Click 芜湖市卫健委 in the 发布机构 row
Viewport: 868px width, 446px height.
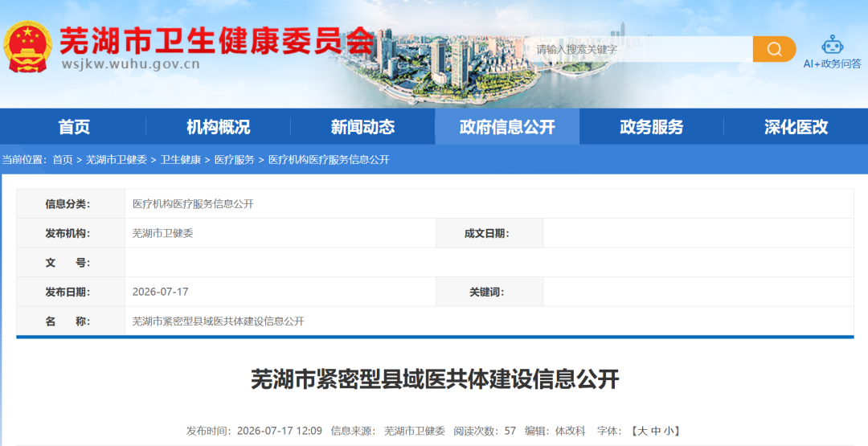click(x=162, y=234)
